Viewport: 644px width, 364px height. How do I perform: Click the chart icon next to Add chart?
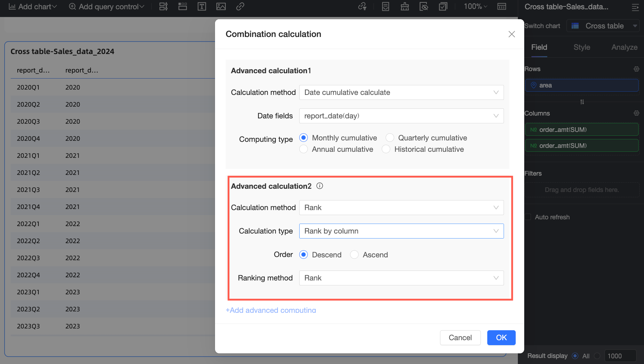click(12, 6)
